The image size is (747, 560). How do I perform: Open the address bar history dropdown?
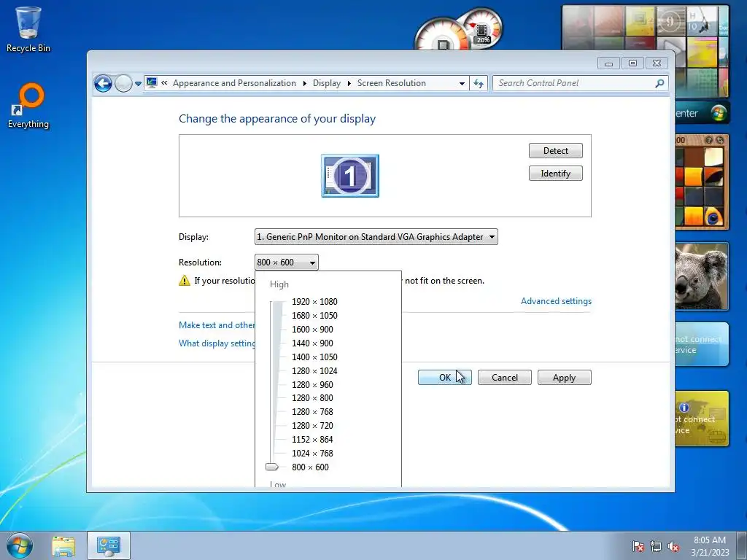[x=462, y=83]
